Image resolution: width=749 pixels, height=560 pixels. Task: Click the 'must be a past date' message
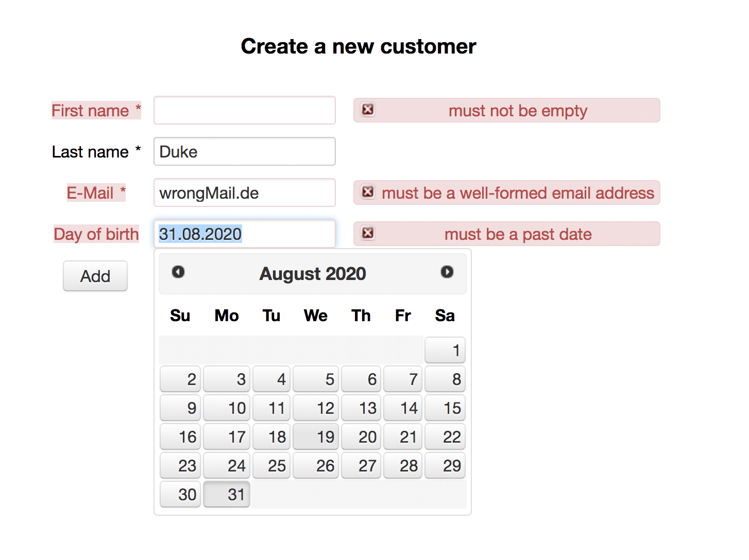pos(518,234)
